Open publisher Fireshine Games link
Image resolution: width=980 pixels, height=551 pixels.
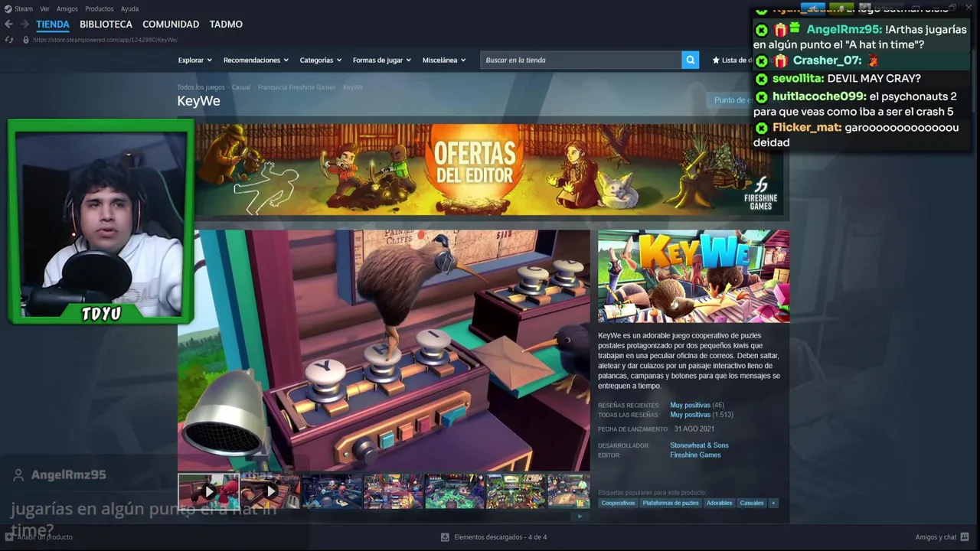pos(695,455)
